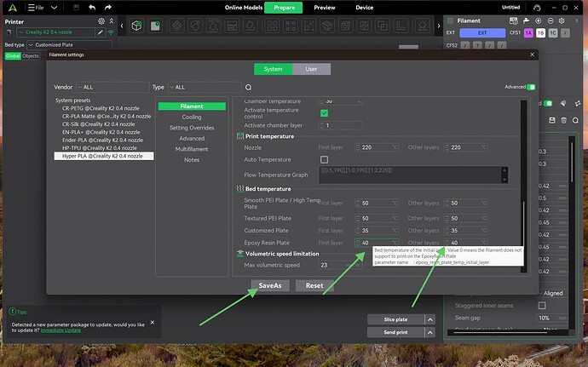Click the L-shaped measure tool icon
Viewport: 588px width, 367px height.
tap(401, 26)
